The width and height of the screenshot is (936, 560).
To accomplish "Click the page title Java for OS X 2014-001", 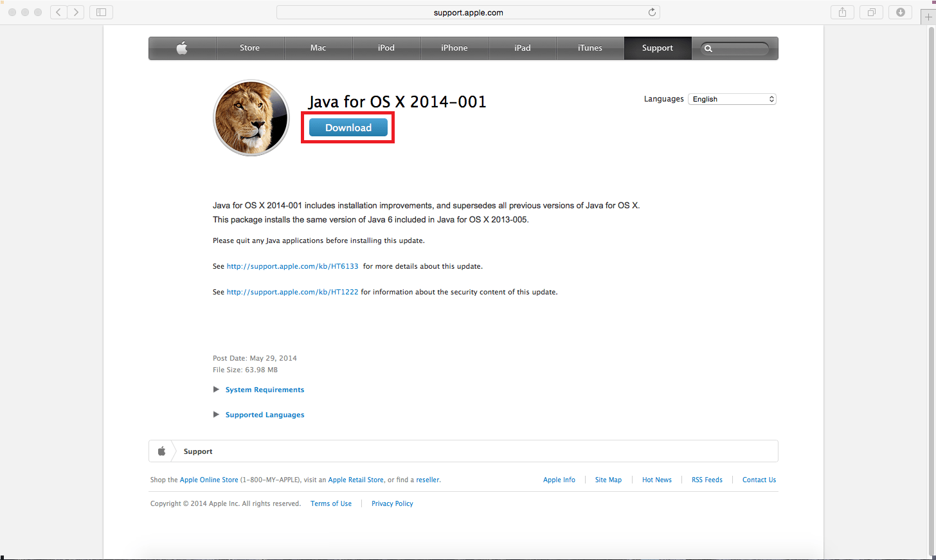I will tap(397, 102).
